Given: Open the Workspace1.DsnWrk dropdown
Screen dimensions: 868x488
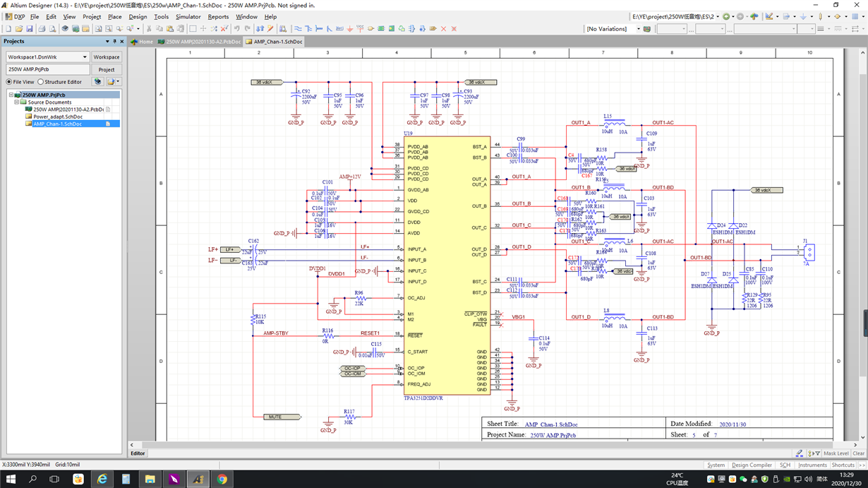Looking at the screenshot, I should pyautogui.click(x=85, y=57).
